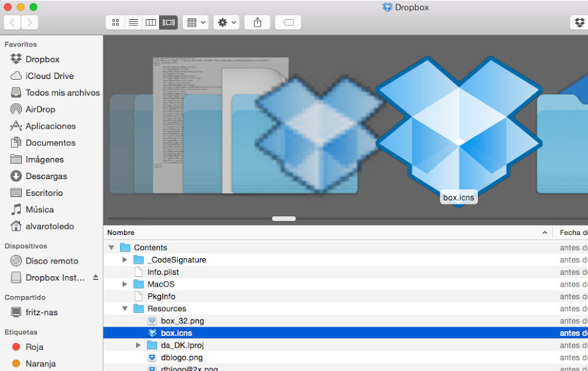Screen dimensions: 588x371
Task: Minimize the Finder window
Action: (x=21, y=7)
